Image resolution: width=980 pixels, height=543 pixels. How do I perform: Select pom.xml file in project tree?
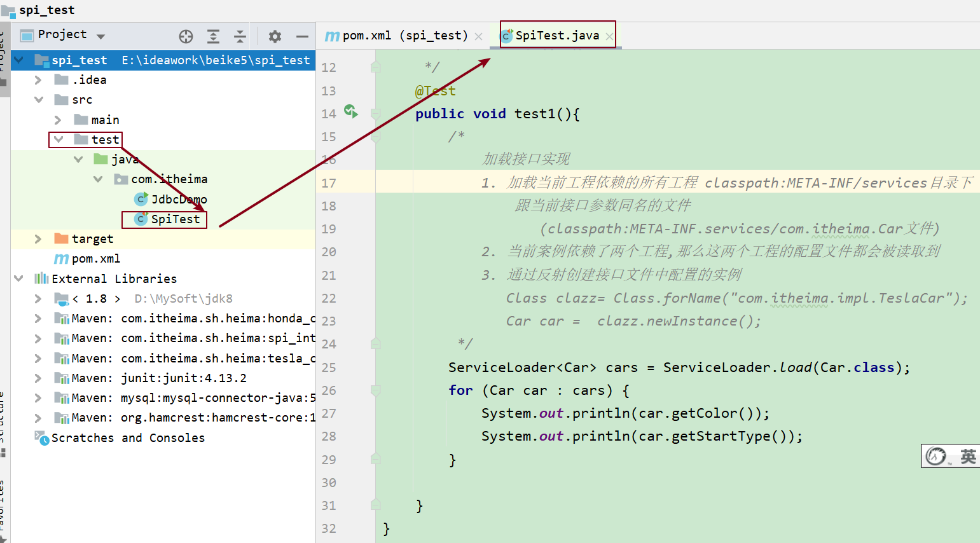(95, 259)
